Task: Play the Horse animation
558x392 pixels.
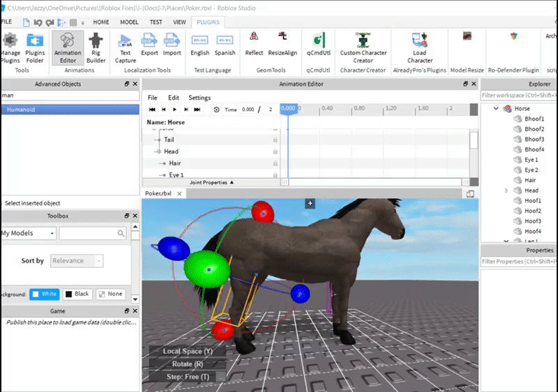Action: click(x=175, y=110)
